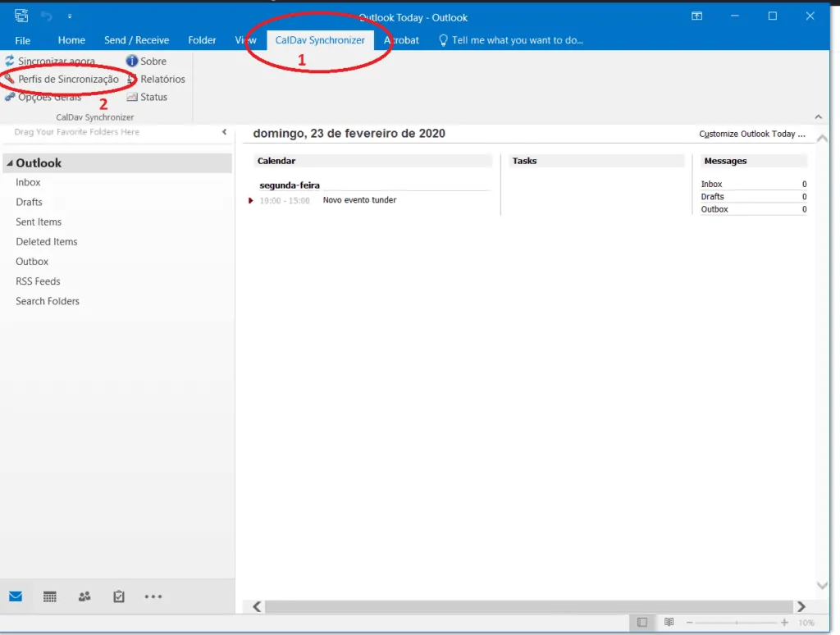840x635 pixels.
Task: Open Opções Gerais settings
Action: coord(43,97)
